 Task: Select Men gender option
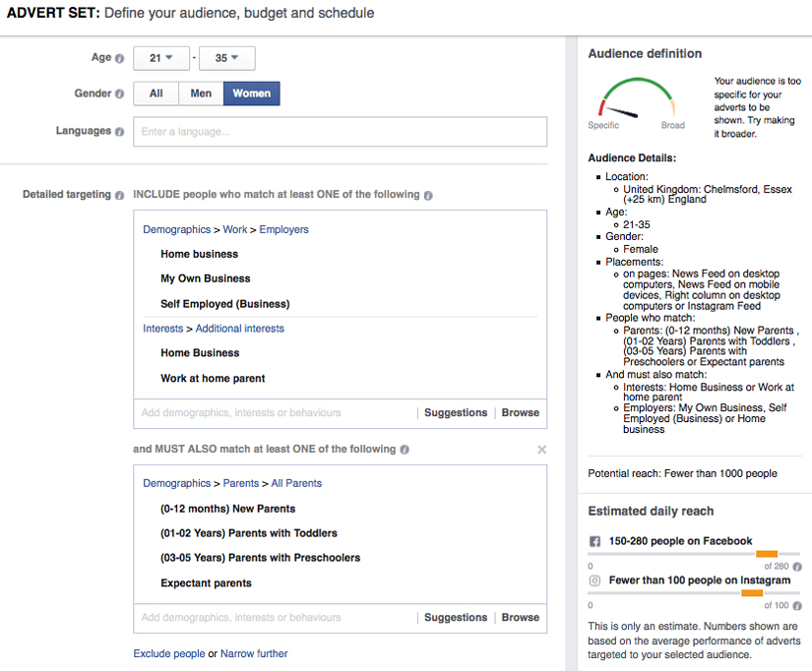[x=201, y=93]
